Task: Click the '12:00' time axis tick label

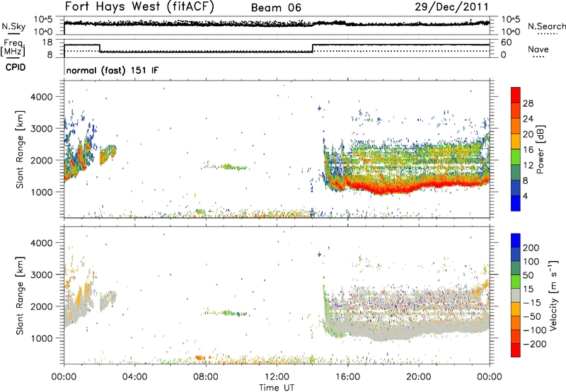Action: click(x=277, y=377)
